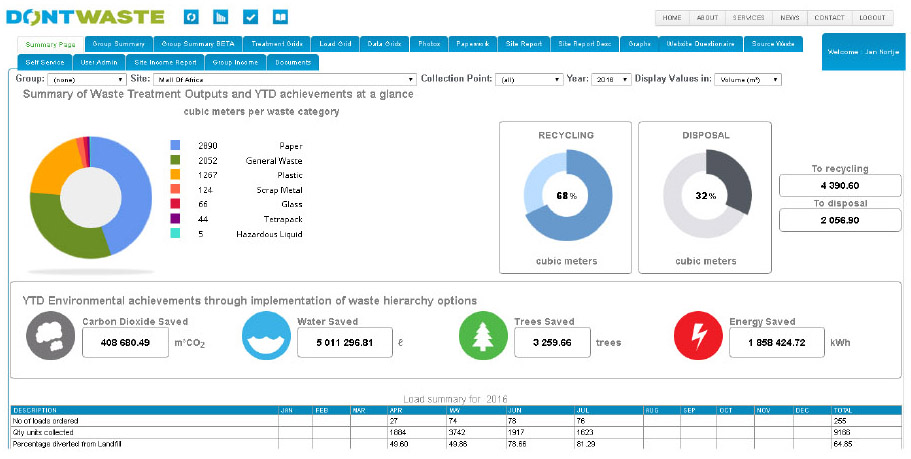The width and height of the screenshot is (911, 459).
Task: Switch to the Treatment Grids tab
Action: coord(276,44)
